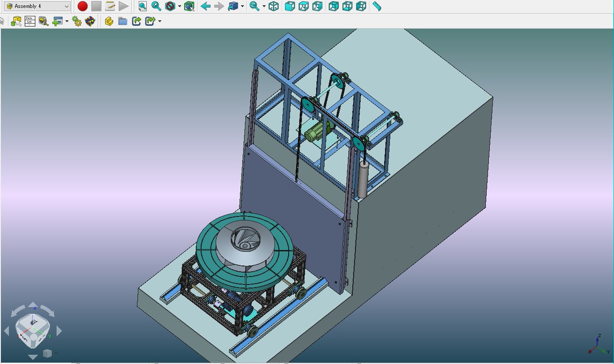This screenshot has width=614, height=364.
Task: Open the Parts List tool
Action: tap(30, 21)
